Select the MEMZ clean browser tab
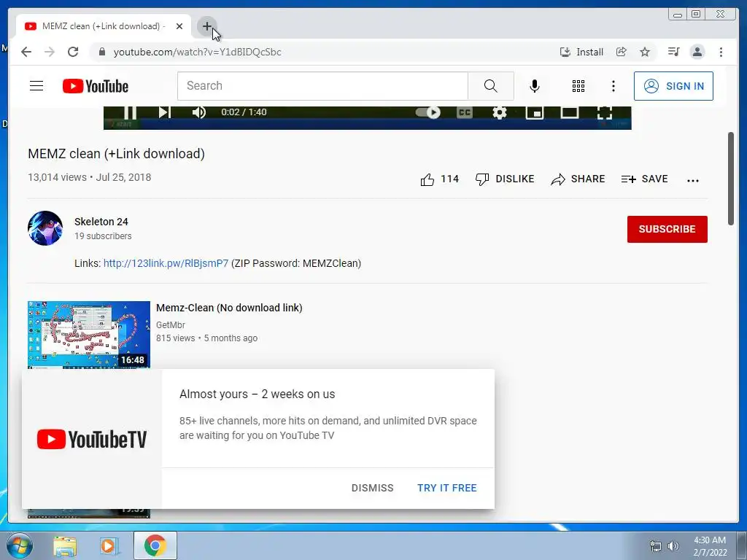This screenshot has height=560, width=747. coord(104,26)
